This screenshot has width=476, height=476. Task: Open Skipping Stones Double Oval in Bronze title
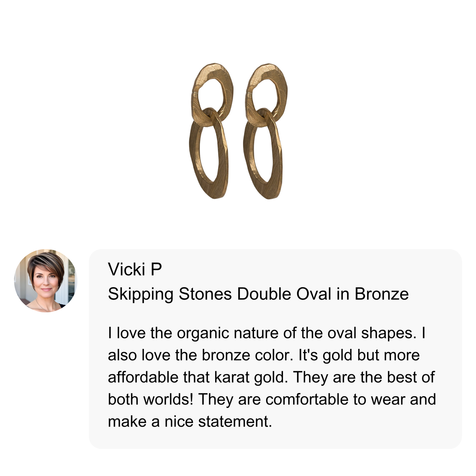258,294
